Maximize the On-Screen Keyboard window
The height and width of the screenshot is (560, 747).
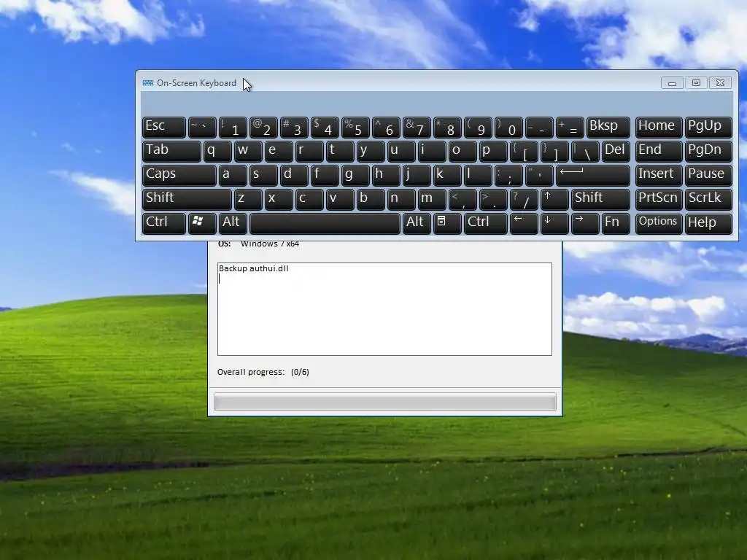point(696,83)
